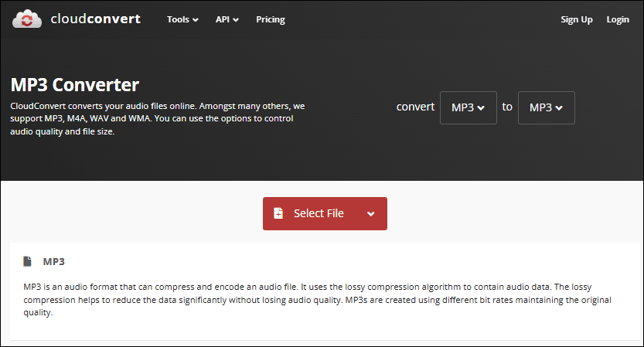Expand the source format MP3 dropdown after 'convert'
Viewport: 644px width, 347px height.
pyautogui.click(x=468, y=107)
